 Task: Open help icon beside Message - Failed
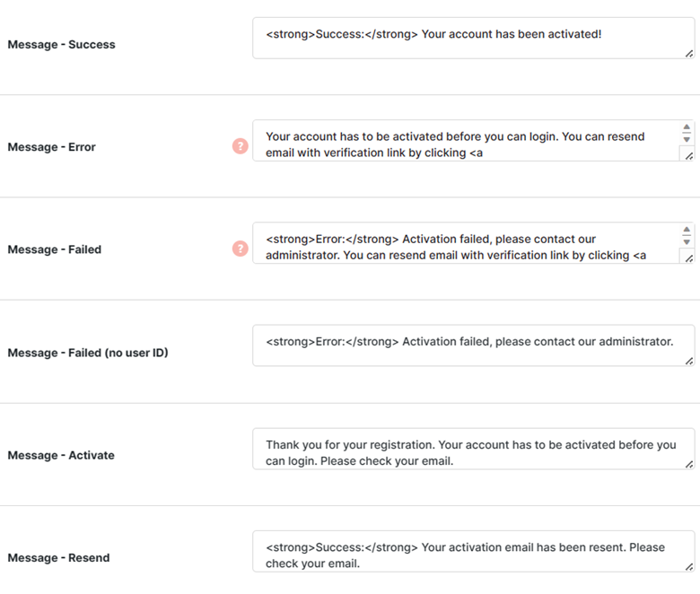click(x=241, y=249)
